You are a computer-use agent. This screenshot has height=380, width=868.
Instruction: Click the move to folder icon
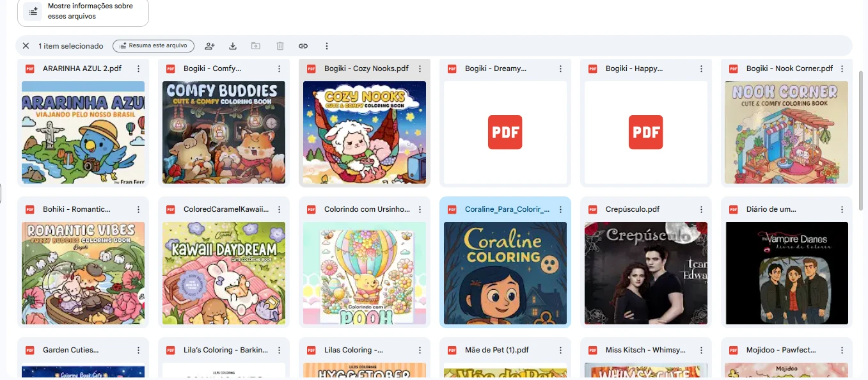tap(256, 46)
